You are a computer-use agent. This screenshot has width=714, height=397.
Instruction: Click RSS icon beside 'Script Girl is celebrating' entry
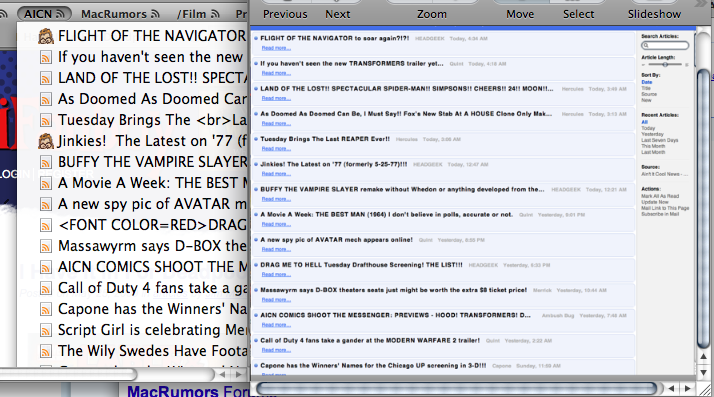point(46,331)
